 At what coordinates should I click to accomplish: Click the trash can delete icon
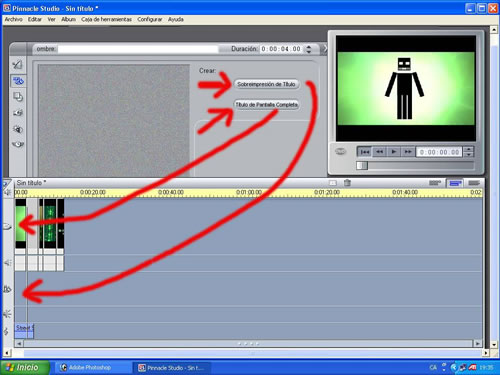pos(347,183)
